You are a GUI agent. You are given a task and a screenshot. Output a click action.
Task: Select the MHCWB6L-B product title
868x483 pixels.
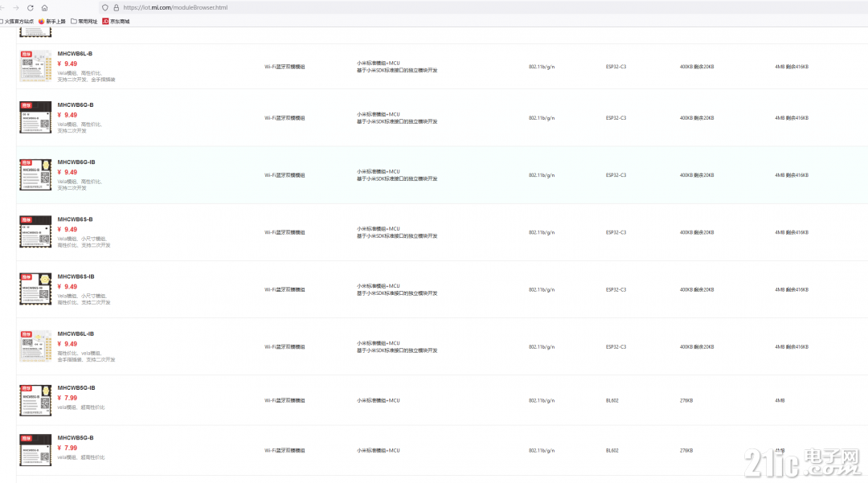point(75,54)
